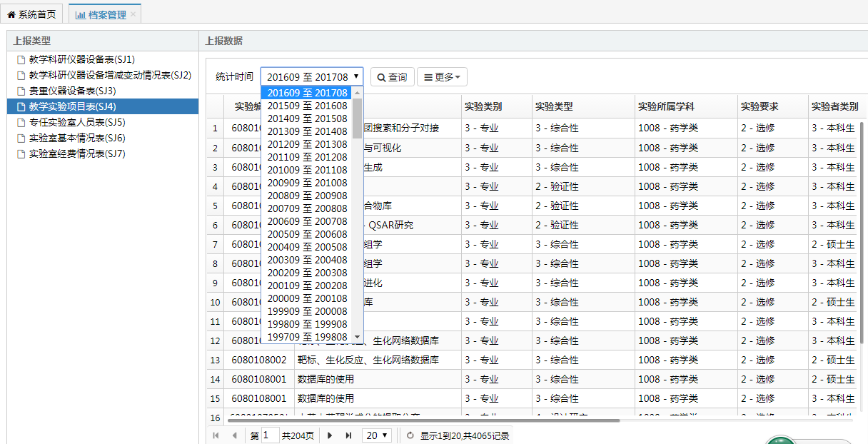Jump to the last page of results
The width and height of the screenshot is (868, 444).
tap(348, 435)
